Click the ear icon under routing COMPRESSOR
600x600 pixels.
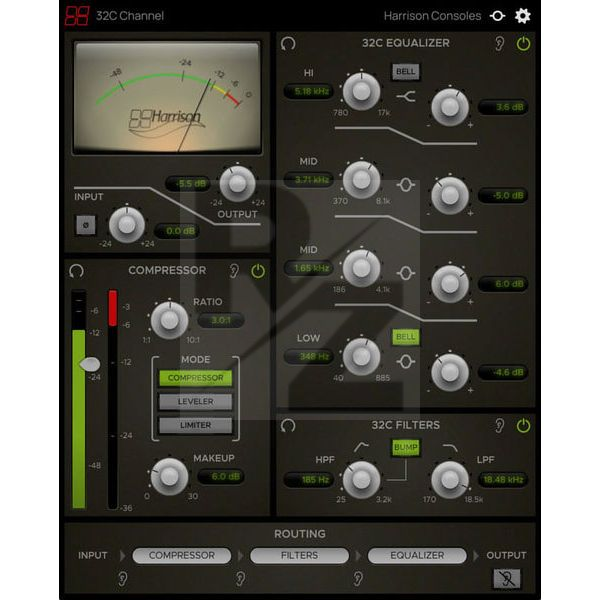pyautogui.click(x=122, y=579)
